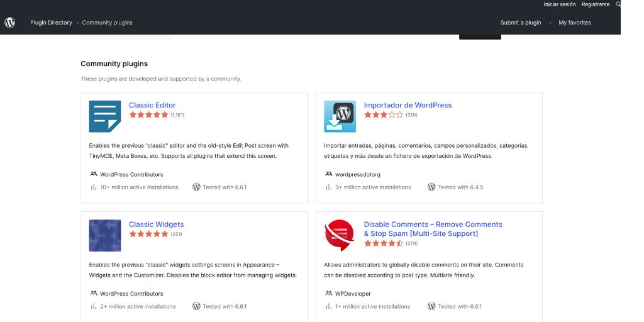Open the Classic Widgets title link

(x=157, y=225)
